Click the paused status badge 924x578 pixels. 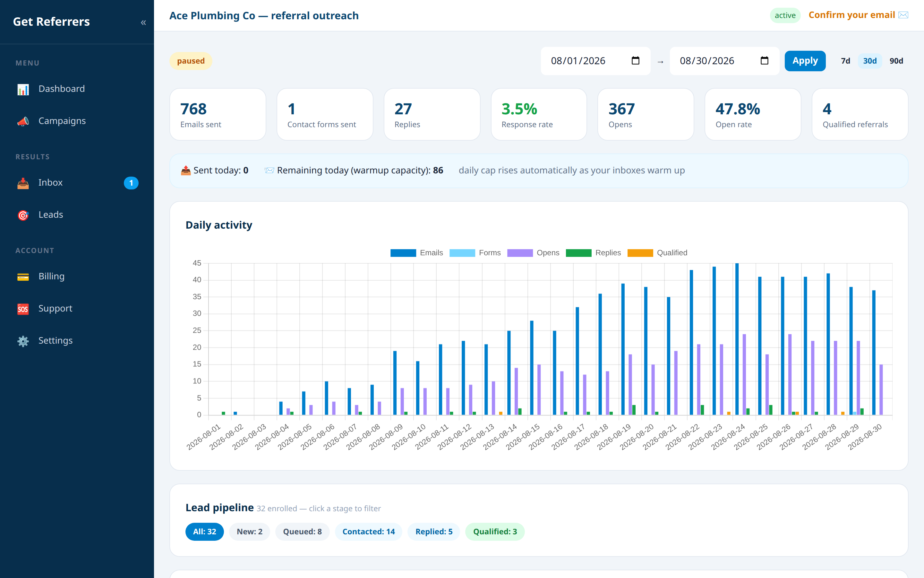(x=191, y=61)
